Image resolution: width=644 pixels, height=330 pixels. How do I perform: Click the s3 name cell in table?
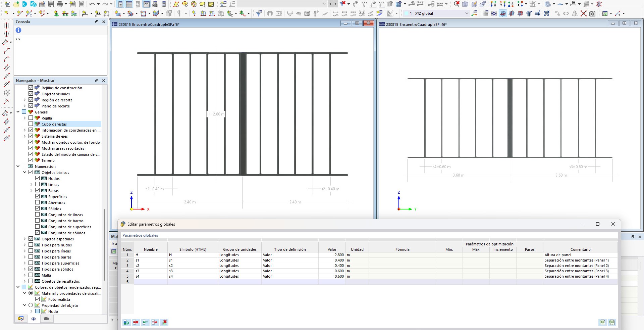pyautogui.click(x=151, y=271)
